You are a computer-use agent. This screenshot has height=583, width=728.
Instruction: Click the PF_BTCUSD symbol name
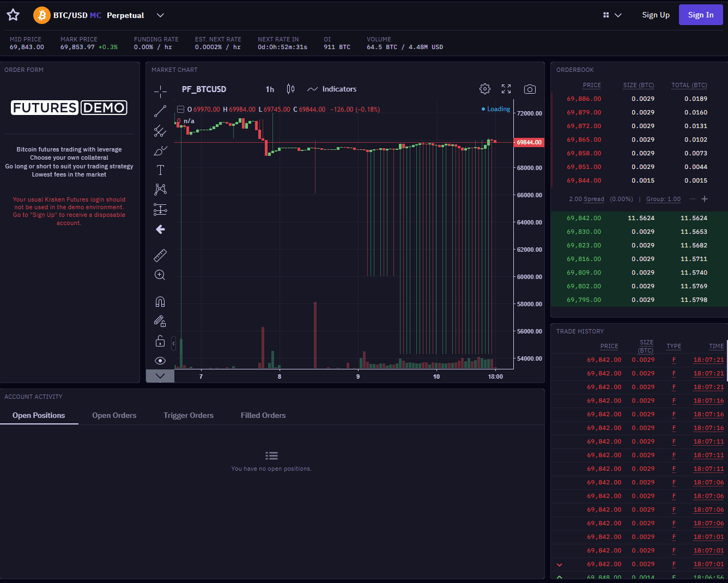point(204,89)
